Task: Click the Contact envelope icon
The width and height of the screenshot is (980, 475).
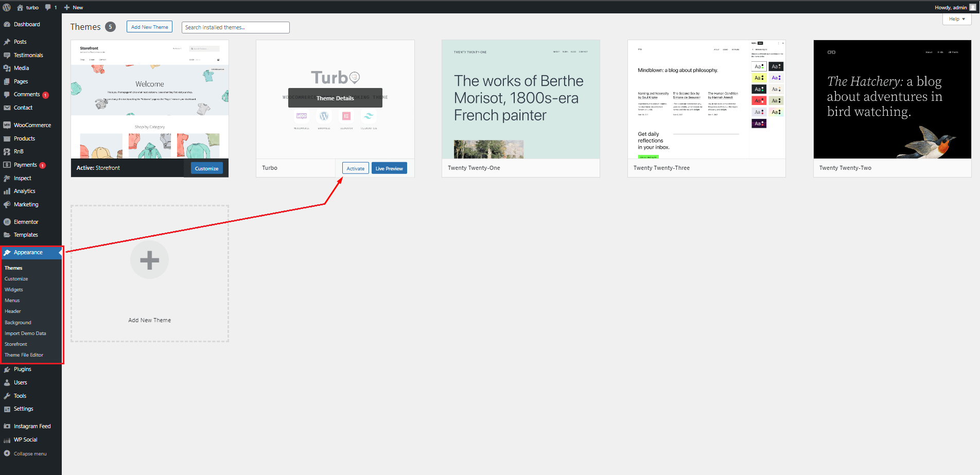Action: [x=7, y=108]
